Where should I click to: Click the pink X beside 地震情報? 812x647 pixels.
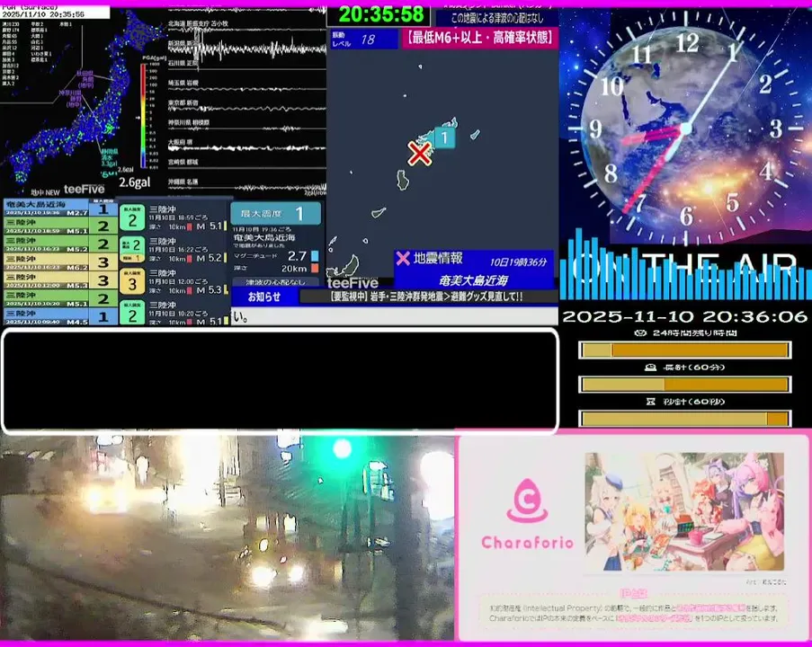click(x=403, y=258)
